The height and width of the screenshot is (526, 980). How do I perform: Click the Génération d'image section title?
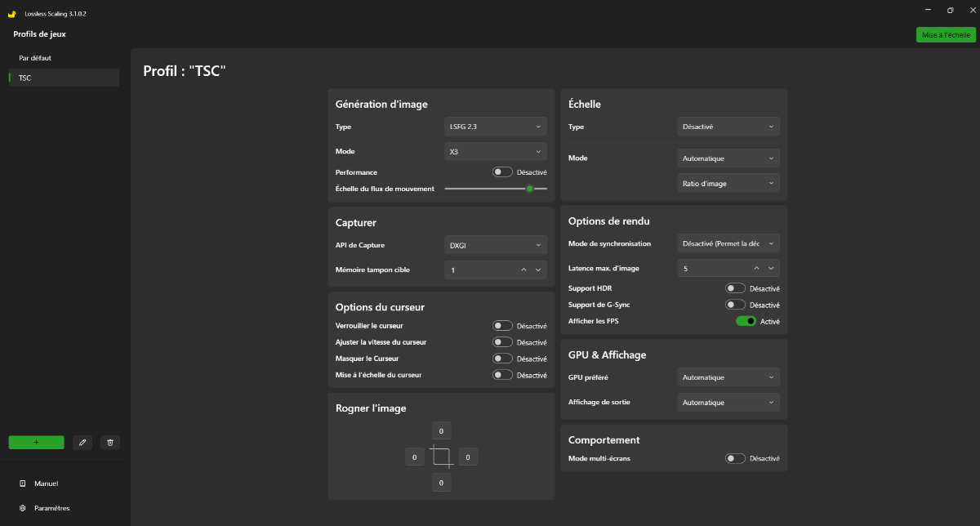381,104
